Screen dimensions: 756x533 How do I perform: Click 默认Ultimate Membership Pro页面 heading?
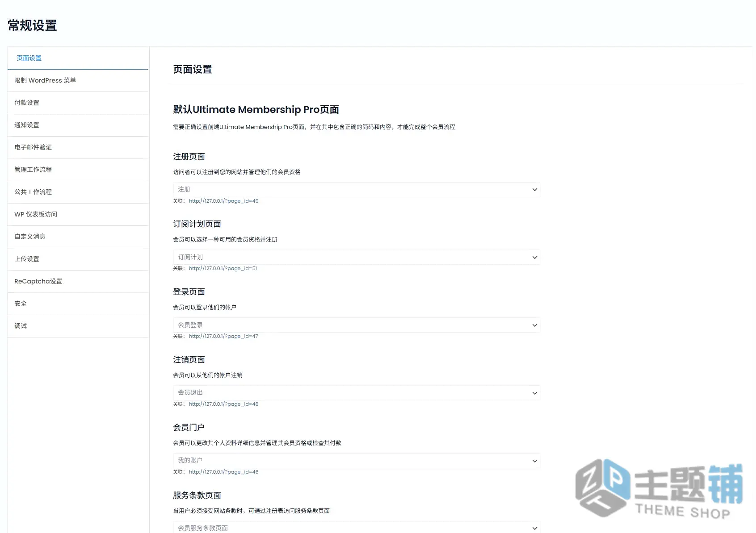(x=256, y=109)
